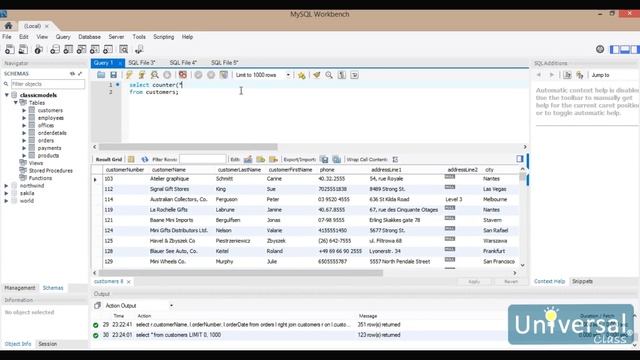Rollback the transaction icon
This screenshot has width=640, height=360.
pos(211,75)
